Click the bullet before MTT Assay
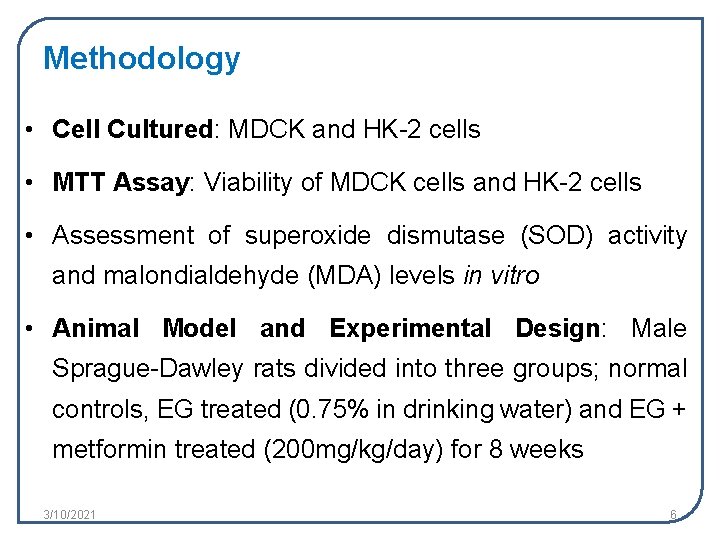The image size is (720, 540). [x=29, y=183]
